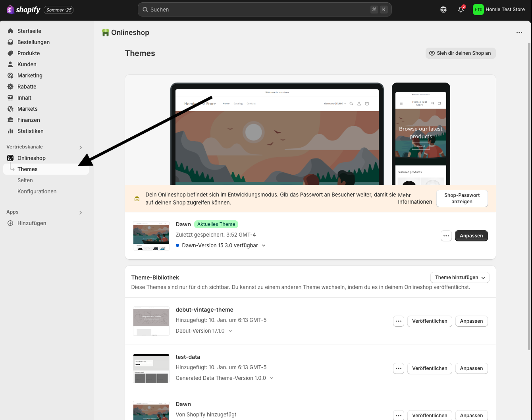This screenshot has width=532, height=420.
Task: Select the Rabatte discount icon
Action: click(x=10, y=87)
